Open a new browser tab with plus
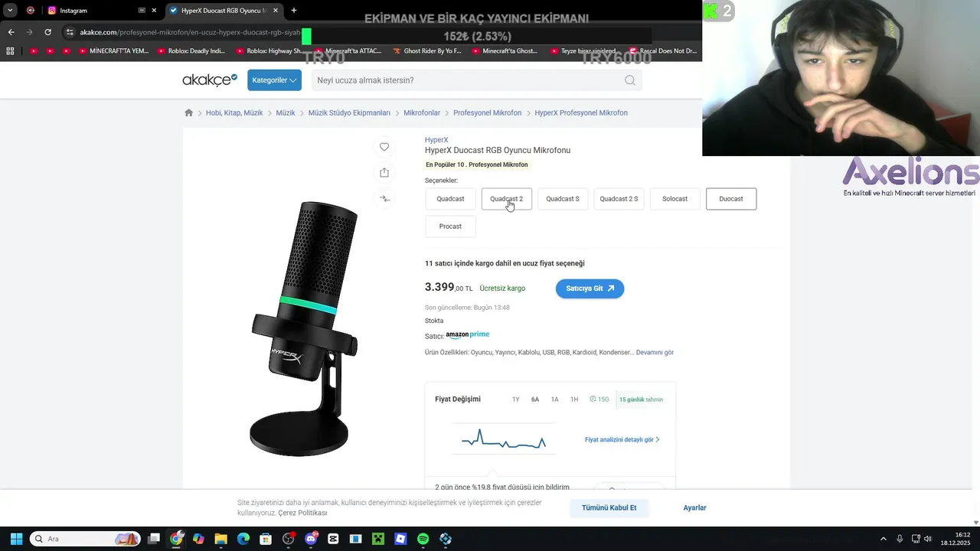The width and height of the screenshot is (980, 551). 294,11
